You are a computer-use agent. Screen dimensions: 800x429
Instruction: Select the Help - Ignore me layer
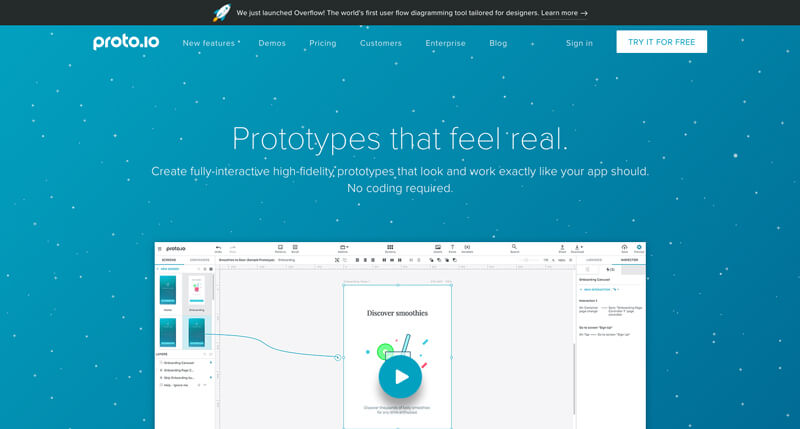[x=176, y=385]
